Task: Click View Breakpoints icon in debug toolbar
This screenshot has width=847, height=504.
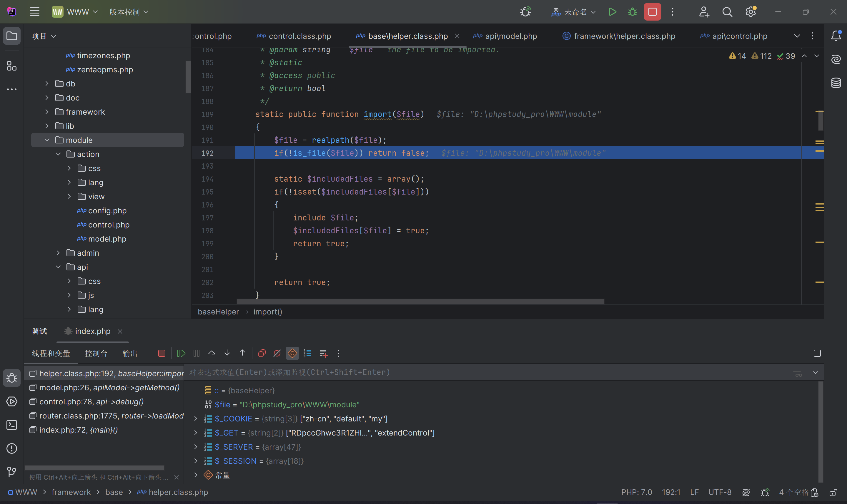Action: coord(262,354)
